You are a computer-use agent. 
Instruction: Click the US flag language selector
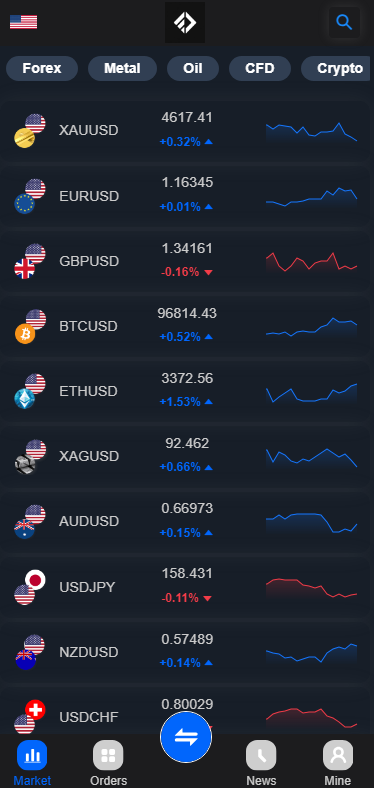pos(23,22)
